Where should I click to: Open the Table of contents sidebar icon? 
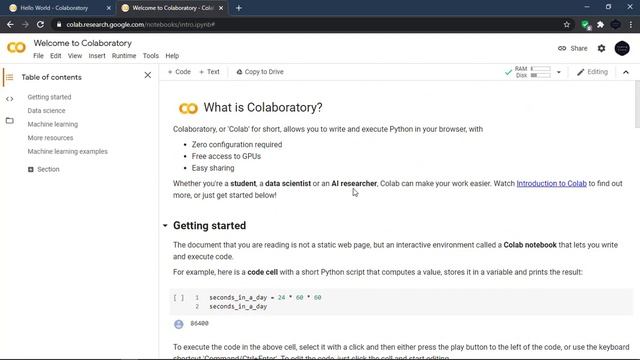click(9, 77)
